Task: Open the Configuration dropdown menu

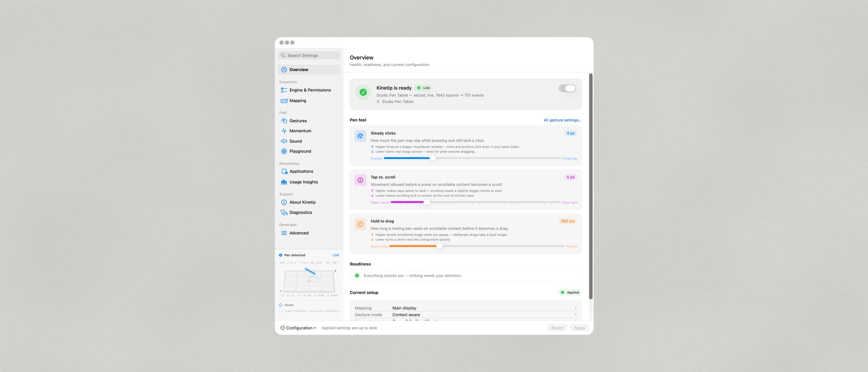Action: (298, 328)
